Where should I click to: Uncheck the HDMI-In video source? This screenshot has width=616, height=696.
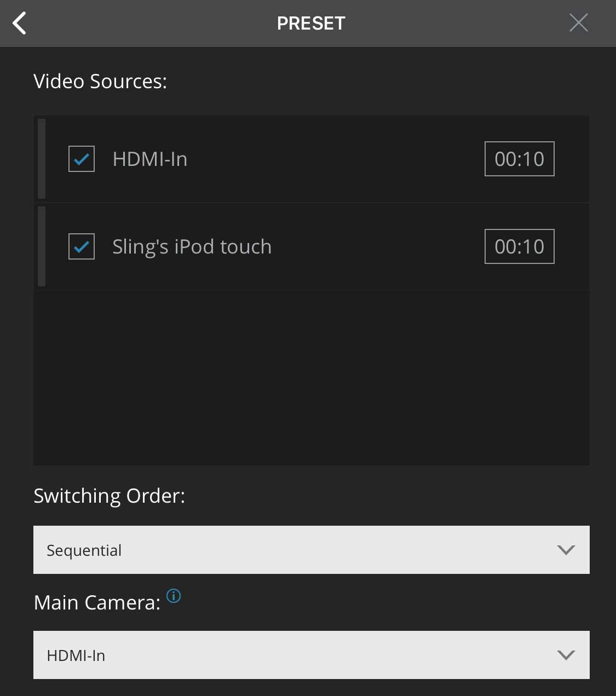coord(82,159)
